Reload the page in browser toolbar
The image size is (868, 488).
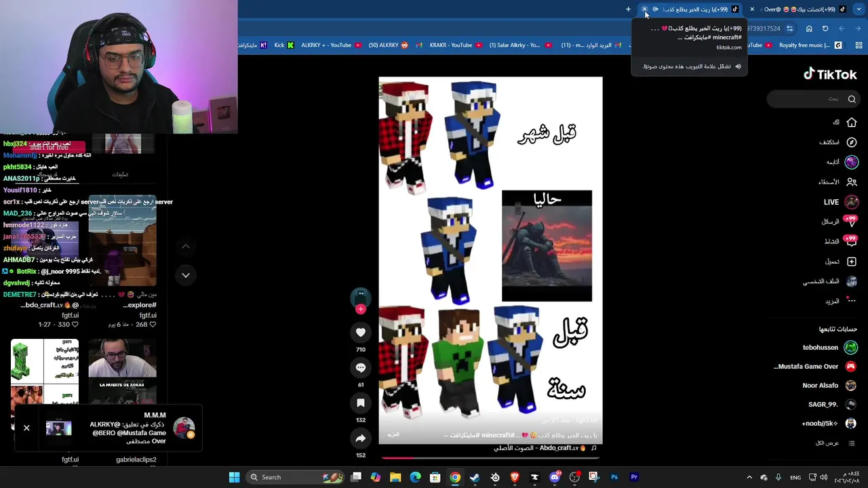(825, 28)
